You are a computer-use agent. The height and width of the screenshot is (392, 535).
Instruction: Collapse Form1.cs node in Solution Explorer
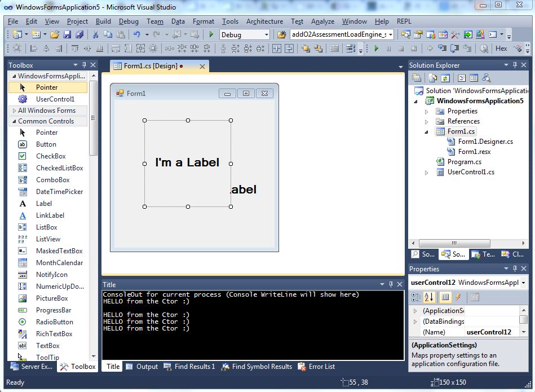[x=427, y=132]
